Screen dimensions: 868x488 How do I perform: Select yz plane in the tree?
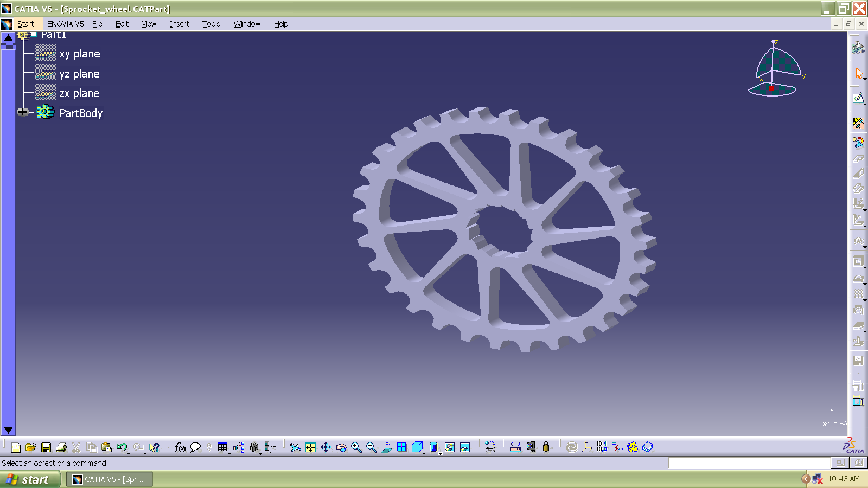[80, 74]
